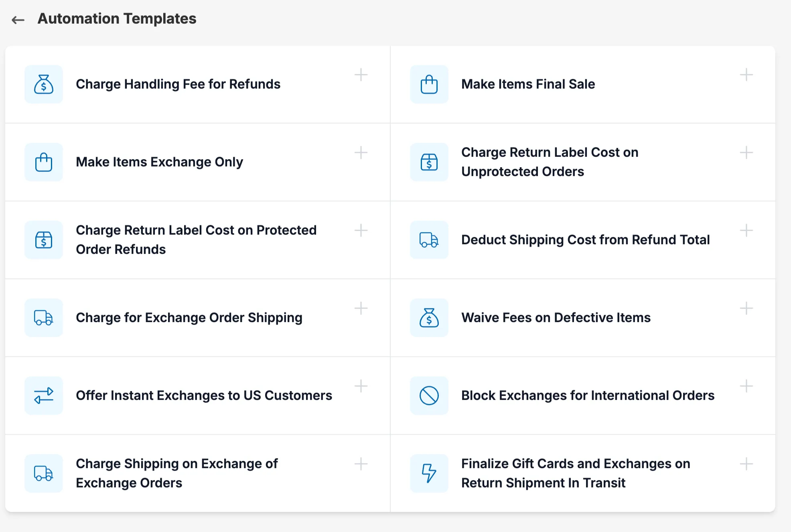The width and height of the screenshot is (791, 532).
Task: Click shopping bag icon for Make Items Final Sale
Action: tap(429, 84)
